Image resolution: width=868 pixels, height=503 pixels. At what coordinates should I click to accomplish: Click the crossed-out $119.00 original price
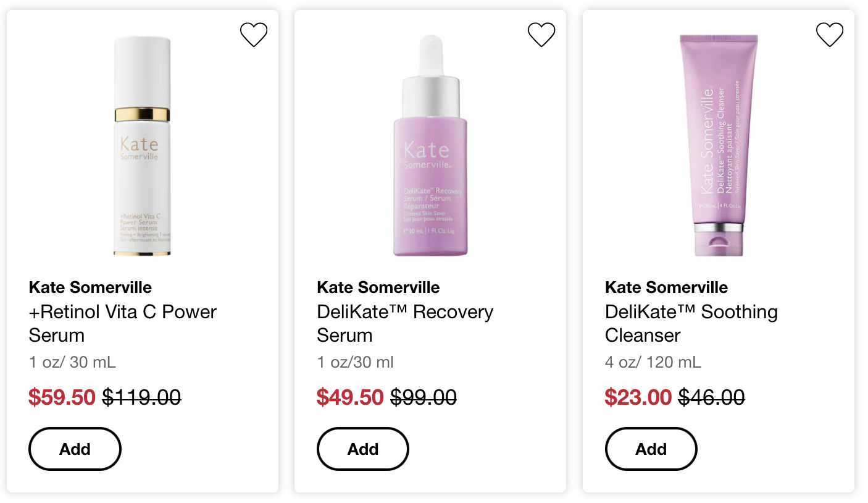click(141, 397)
